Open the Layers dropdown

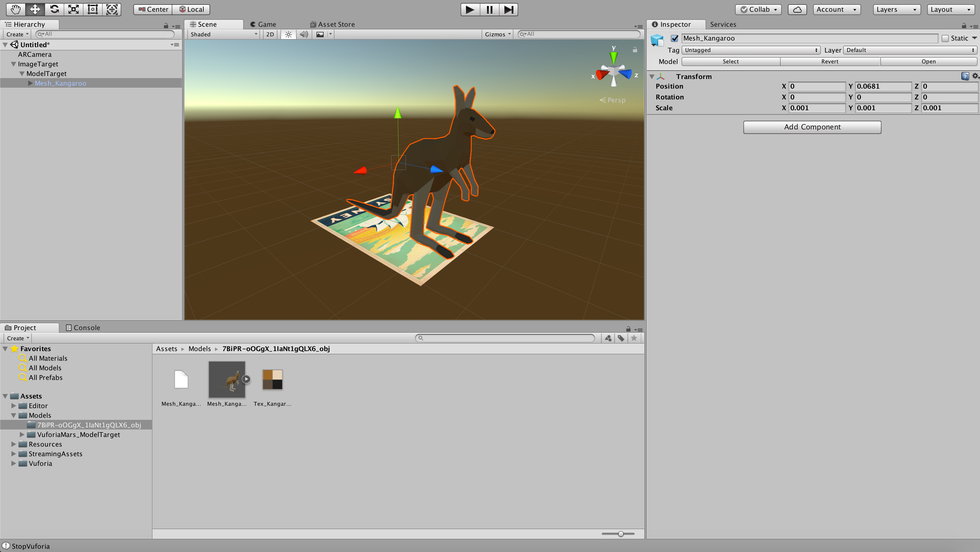(897, 10)
